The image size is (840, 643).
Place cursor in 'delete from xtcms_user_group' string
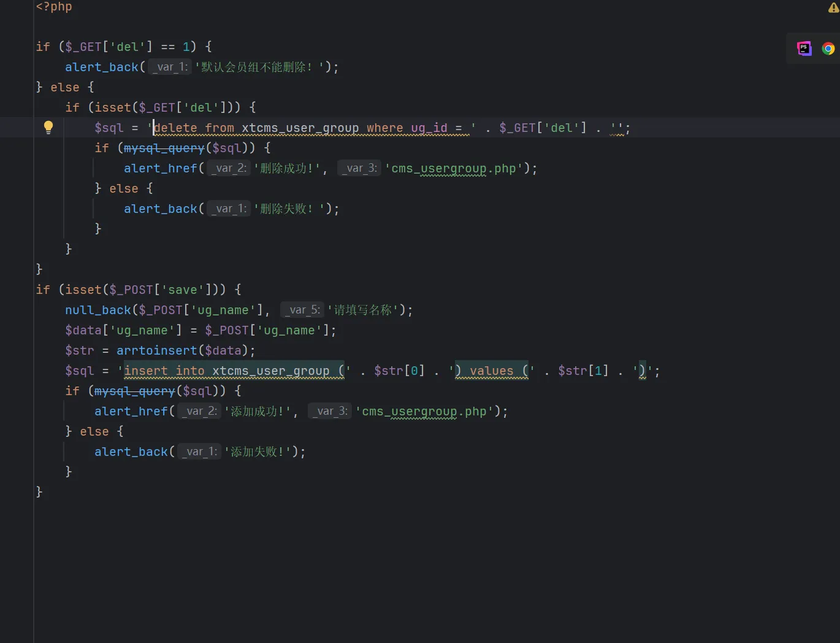click(x=258, y=128)
